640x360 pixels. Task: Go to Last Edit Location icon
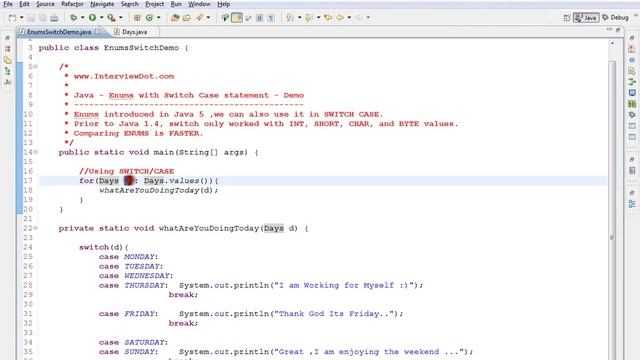(328, 18)
